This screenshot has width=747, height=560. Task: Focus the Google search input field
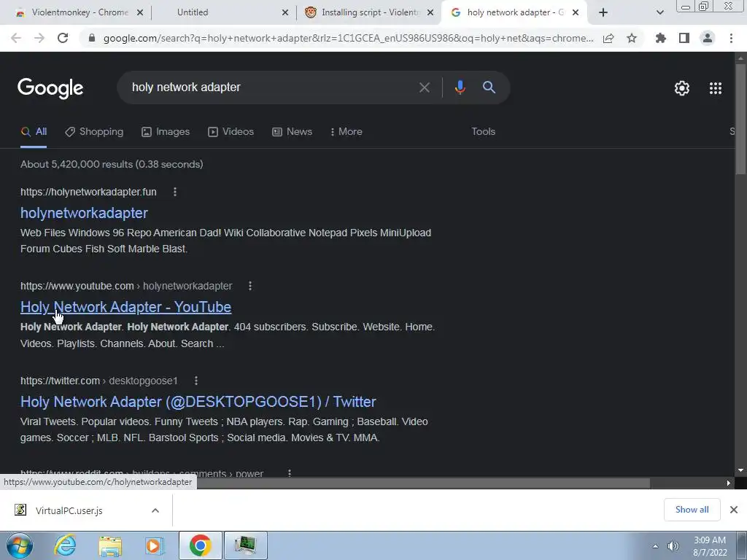[x=271, y=87]
